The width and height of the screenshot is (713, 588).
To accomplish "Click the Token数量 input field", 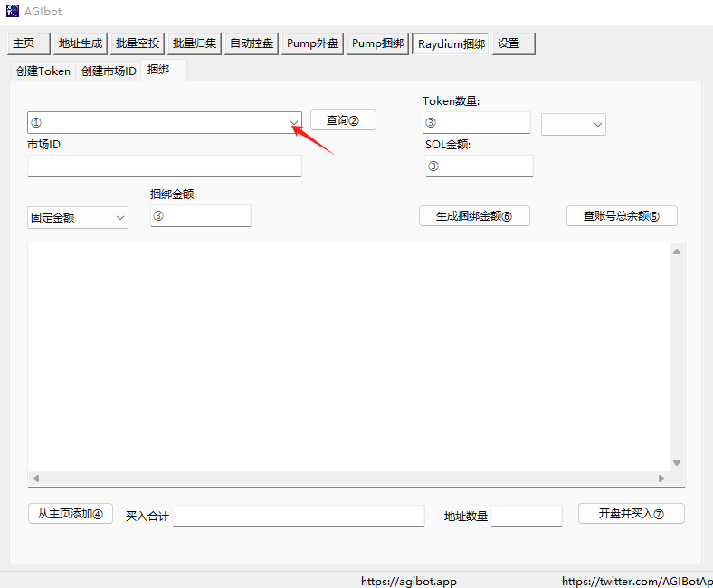I will 477,123.
